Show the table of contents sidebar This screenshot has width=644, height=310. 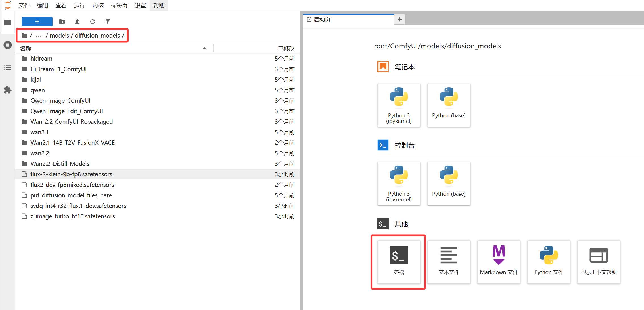tap(8, 67)
